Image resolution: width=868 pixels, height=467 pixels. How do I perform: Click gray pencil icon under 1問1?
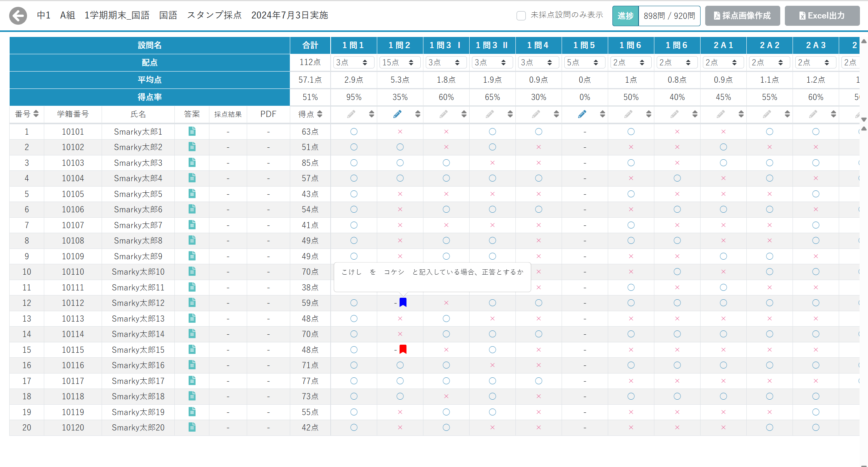click(351, 114)
